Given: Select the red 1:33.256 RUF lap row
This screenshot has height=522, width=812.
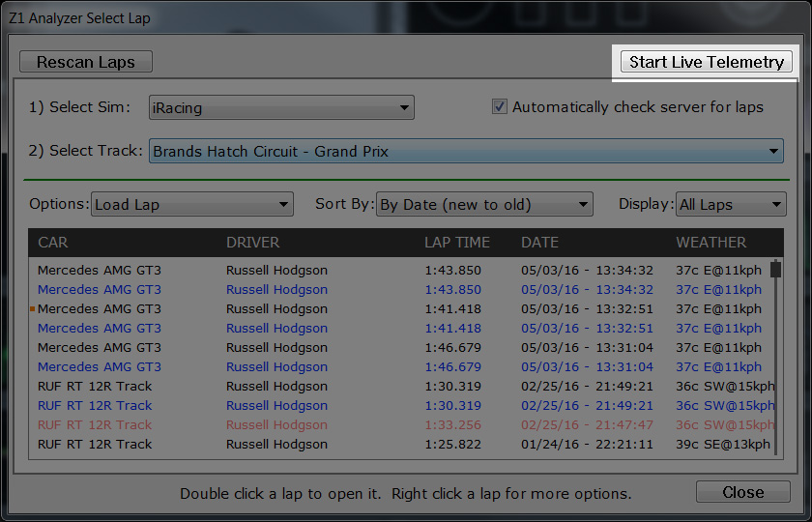Looking at the screenshot, I should (x=402, y=424).
